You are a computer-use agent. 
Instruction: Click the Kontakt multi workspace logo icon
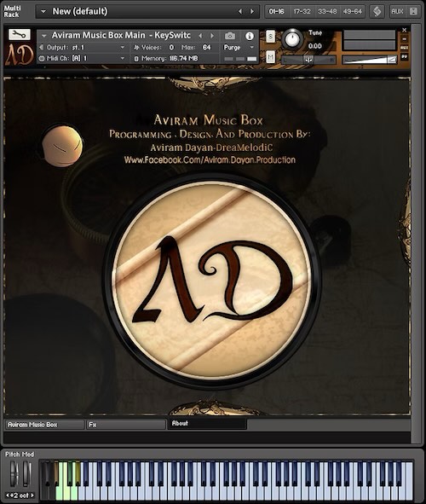point(377,12)
